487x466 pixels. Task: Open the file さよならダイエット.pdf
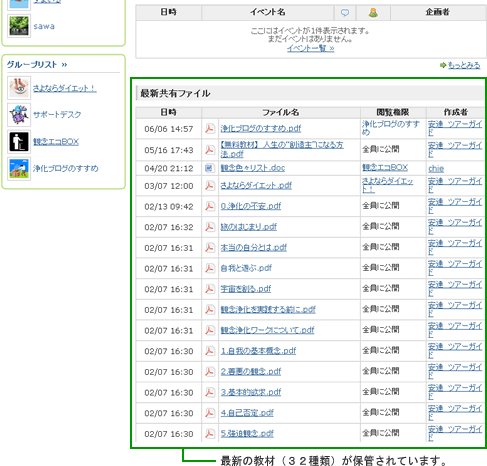click(256, 185)
